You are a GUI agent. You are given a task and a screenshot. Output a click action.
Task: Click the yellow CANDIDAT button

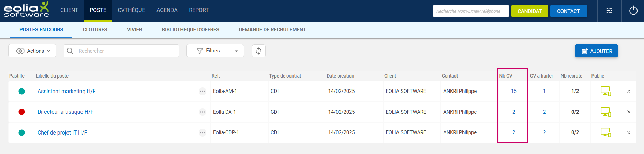529,11
